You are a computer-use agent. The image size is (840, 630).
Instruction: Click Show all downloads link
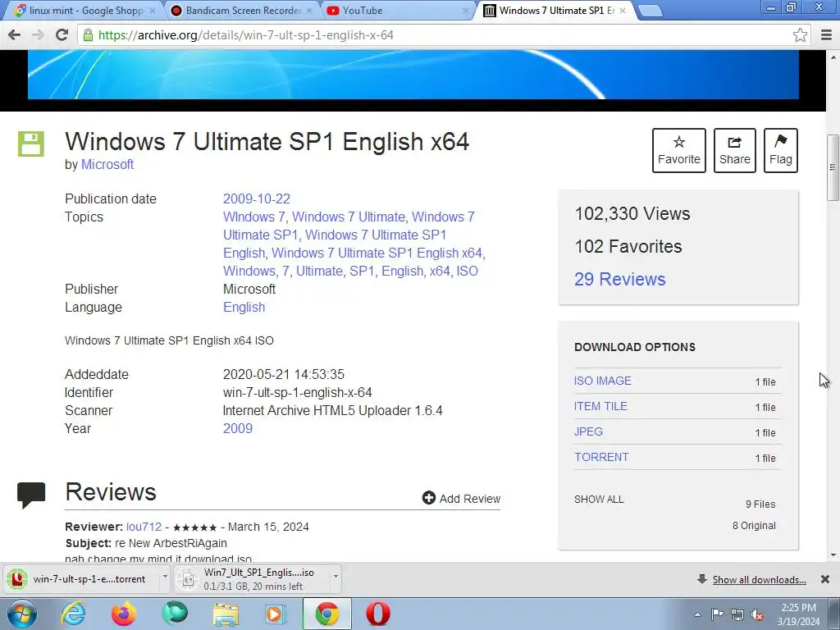coord(759,580)
